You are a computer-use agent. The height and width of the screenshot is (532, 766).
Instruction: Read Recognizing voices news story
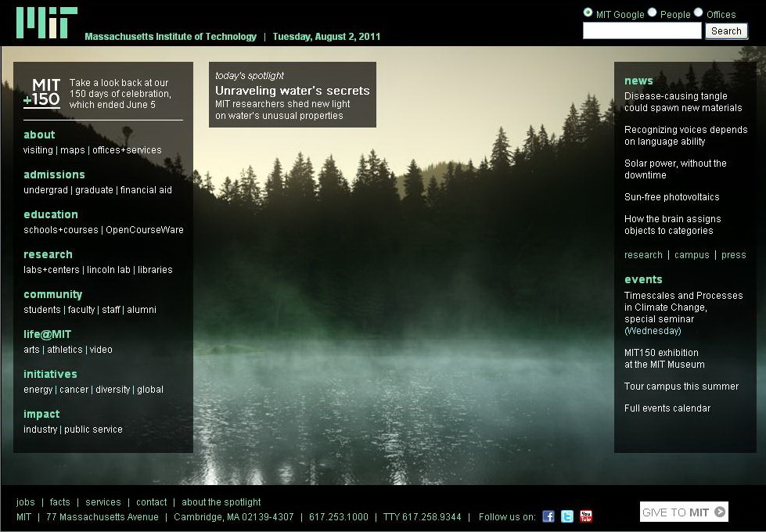coord(686,136)
